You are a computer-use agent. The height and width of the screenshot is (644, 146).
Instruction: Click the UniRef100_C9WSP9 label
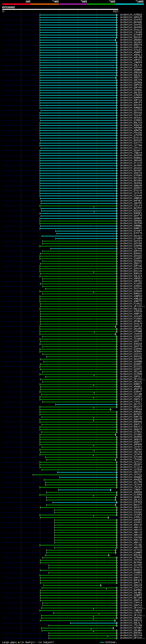click(131, 63)
